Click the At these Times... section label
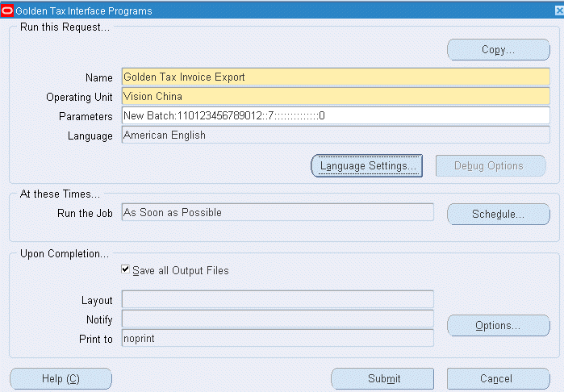This screenshot has width=564, height=392. point(60,194)
